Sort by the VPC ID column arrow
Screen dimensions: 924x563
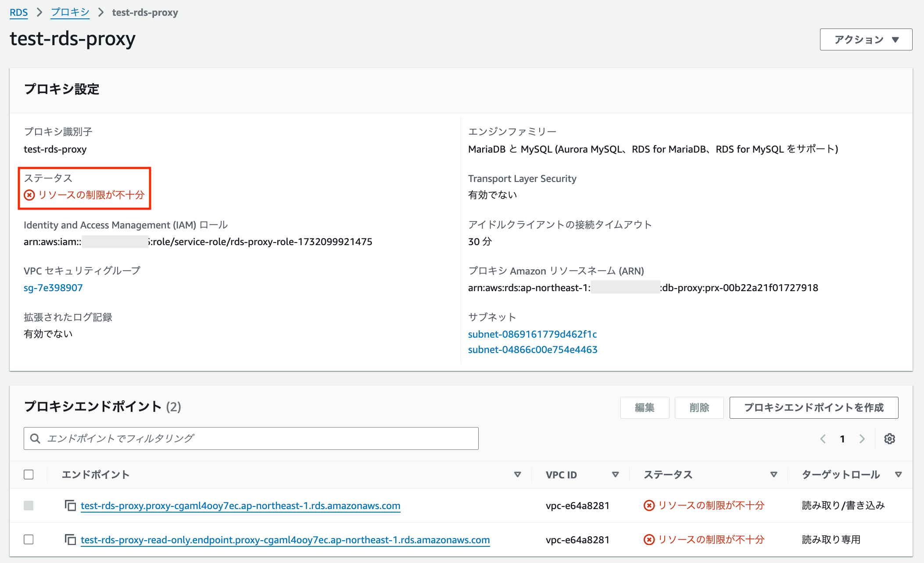[x=615, y=474]
